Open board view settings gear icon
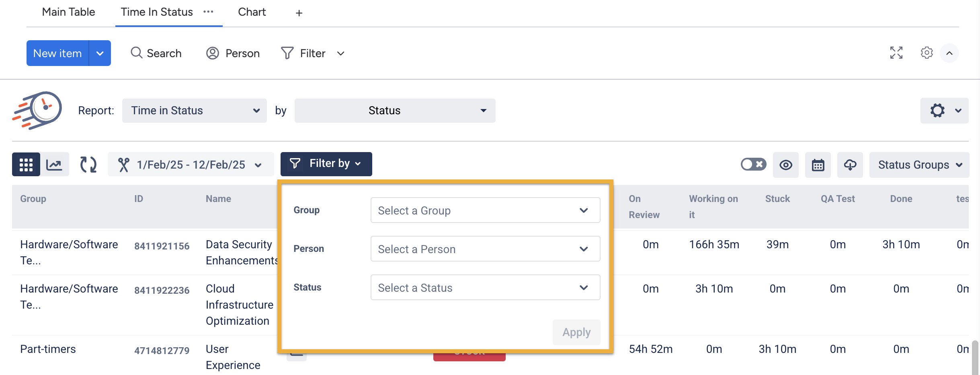Screen dimensions: 980x375 (x=927, y=53)
